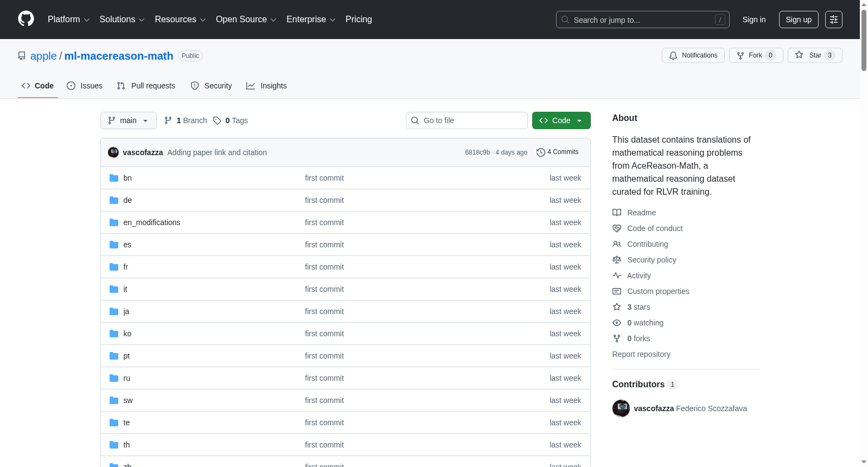Expand the Resources menu
Image resolution: width=868 pixels, height=467 pixels.
181,20
